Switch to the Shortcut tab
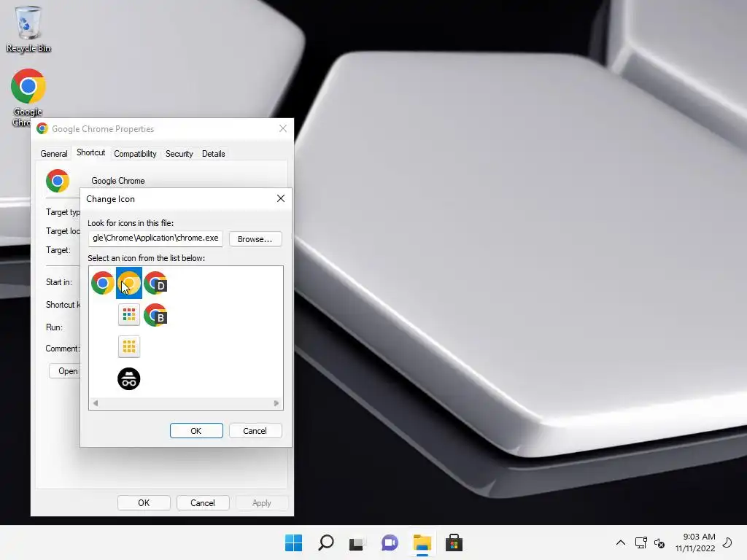The height and width of the screenshot is (560, 747). click(x=90, y=152)
